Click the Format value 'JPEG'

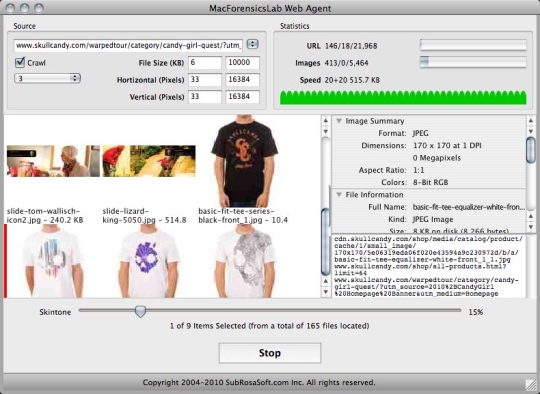click(420, 133)
